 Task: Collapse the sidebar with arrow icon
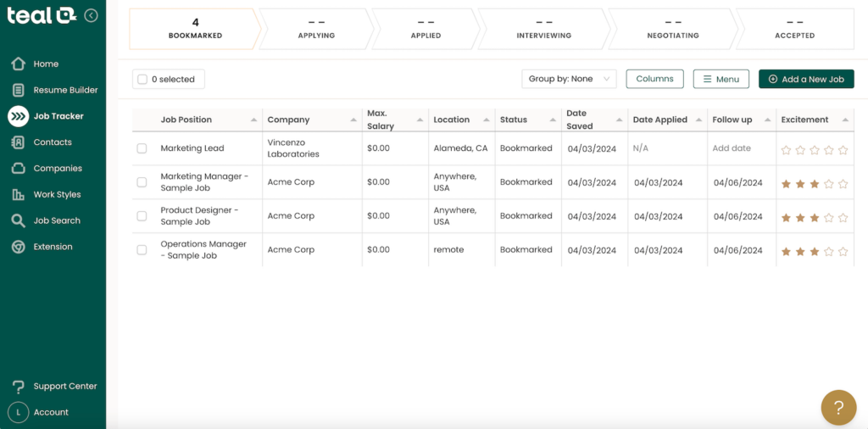(x=91, y=15)
